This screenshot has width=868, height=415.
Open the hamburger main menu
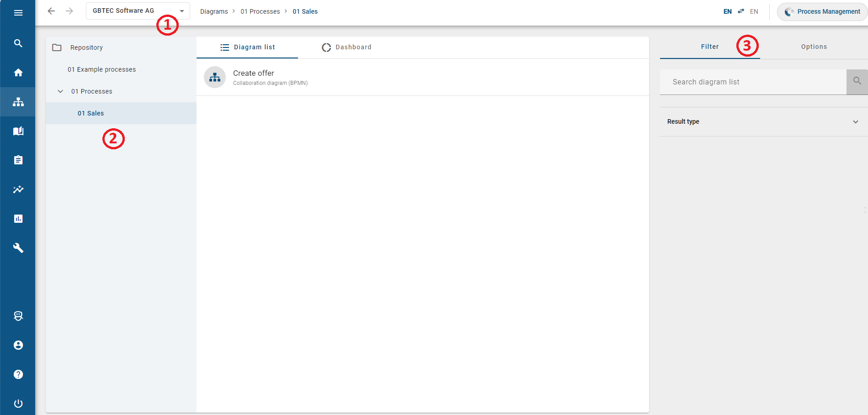pos(18,13)
